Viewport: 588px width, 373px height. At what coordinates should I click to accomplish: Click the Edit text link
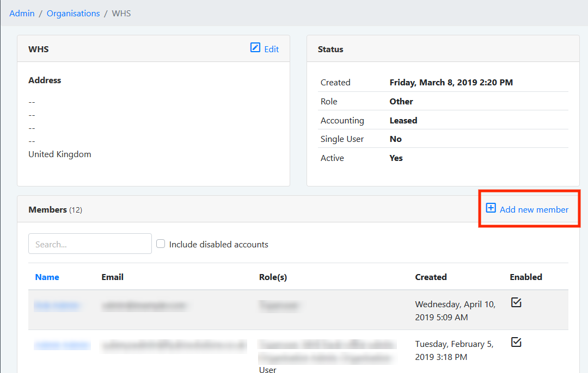click(x=271, y=49)
